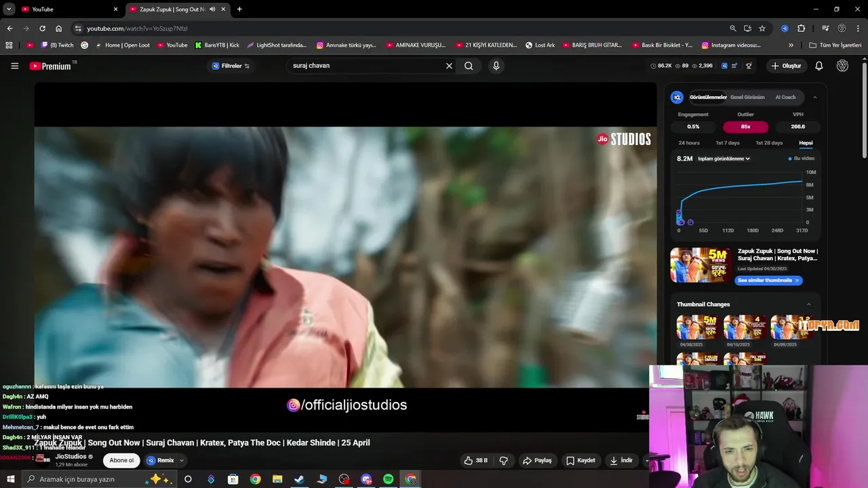Select the 1st 7 days range
868x488 pixels.
[x=728, y=143]
